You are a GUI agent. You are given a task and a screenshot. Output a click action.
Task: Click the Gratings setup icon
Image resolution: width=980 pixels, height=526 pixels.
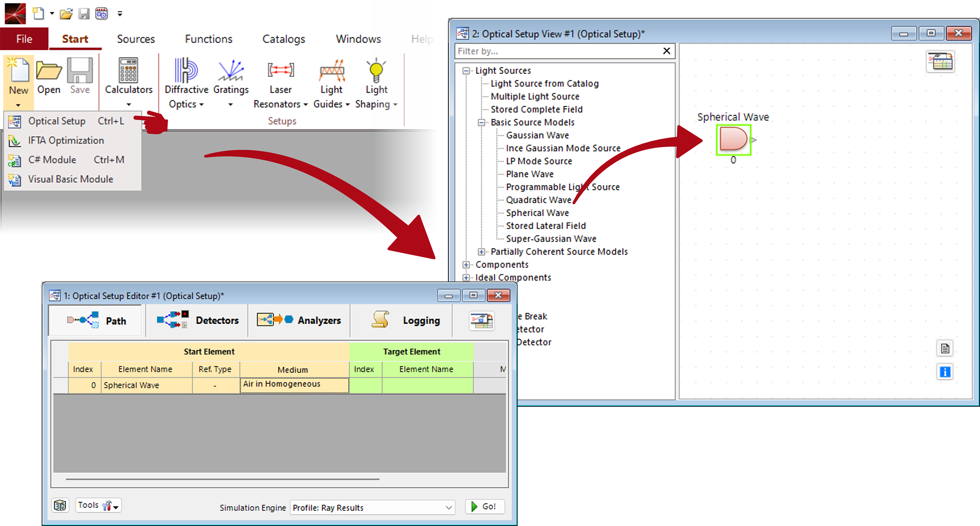pyautogui.click(x=230, y=70)
